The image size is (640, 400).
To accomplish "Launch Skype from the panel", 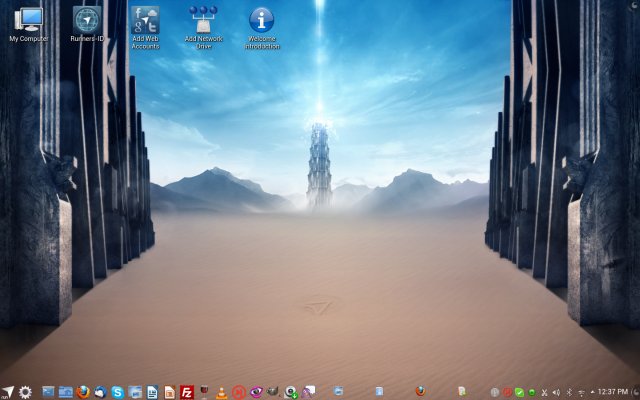I will tap(118, 392).
